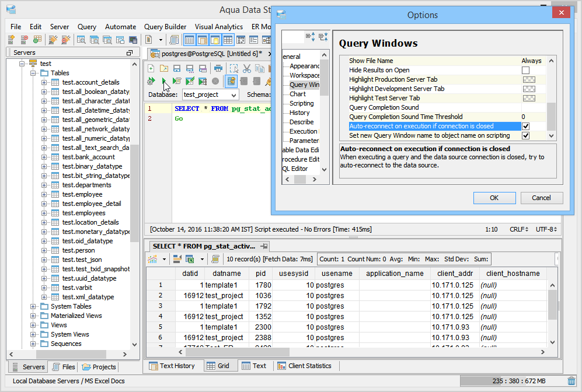Collapse the Tables folder node
The image size is (582, 392).
click(x=33, y=73)
